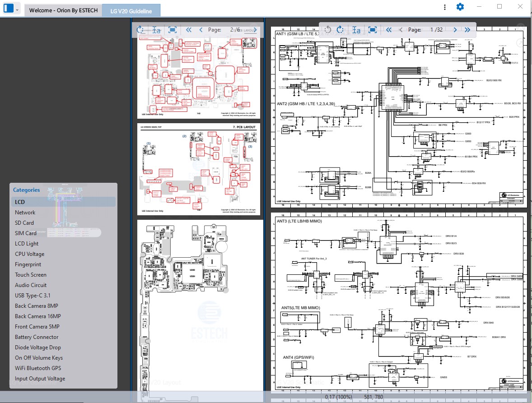Screen dimensions: 532x403
Task: Select the text tool in the layout viewer
Action: (x=156, y=30)
